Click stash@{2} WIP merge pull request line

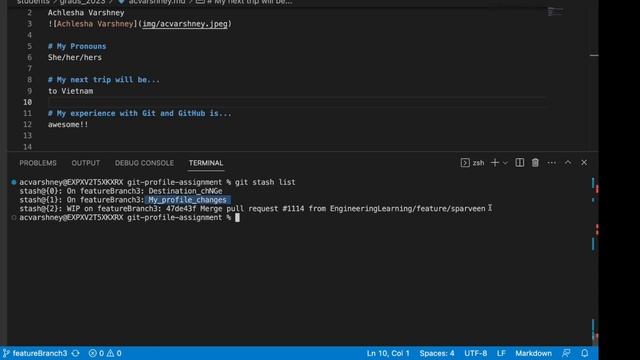point(252,209)
